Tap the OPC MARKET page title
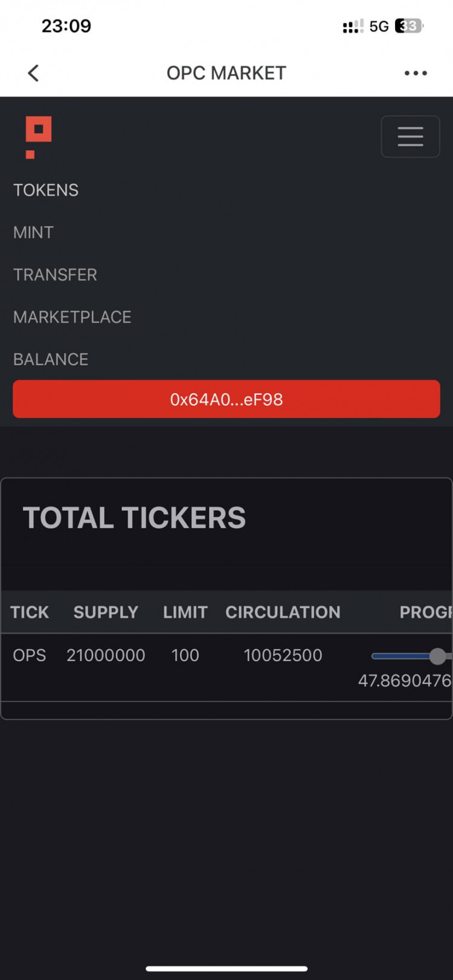 pyautogui.click(x=226, y=73)
